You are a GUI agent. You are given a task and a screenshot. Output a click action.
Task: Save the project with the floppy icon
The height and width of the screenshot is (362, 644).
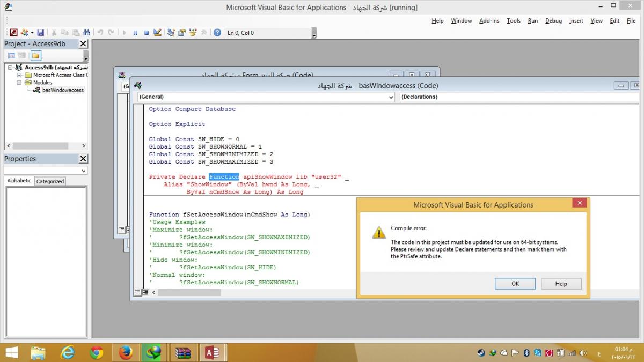tap(41, 33)
